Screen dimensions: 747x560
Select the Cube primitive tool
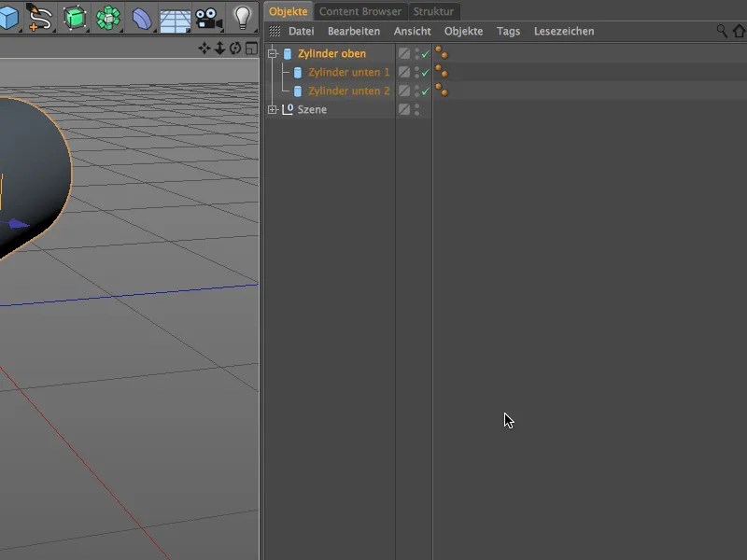pos(8,17)
